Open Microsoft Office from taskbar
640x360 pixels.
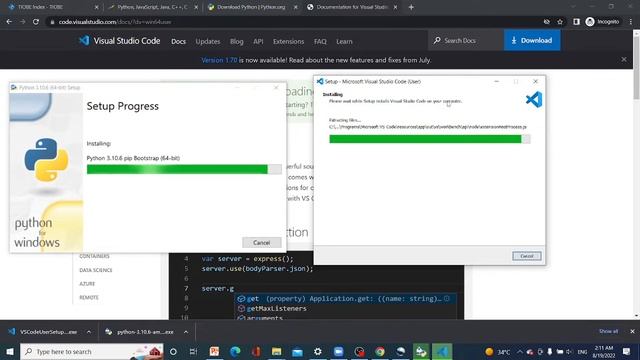point(256,351)
